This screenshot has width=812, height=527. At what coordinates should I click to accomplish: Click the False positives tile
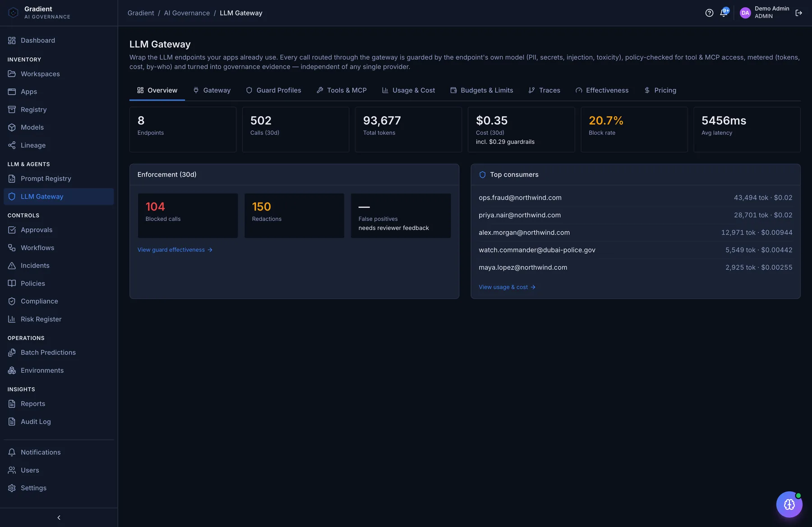(401, 215)
